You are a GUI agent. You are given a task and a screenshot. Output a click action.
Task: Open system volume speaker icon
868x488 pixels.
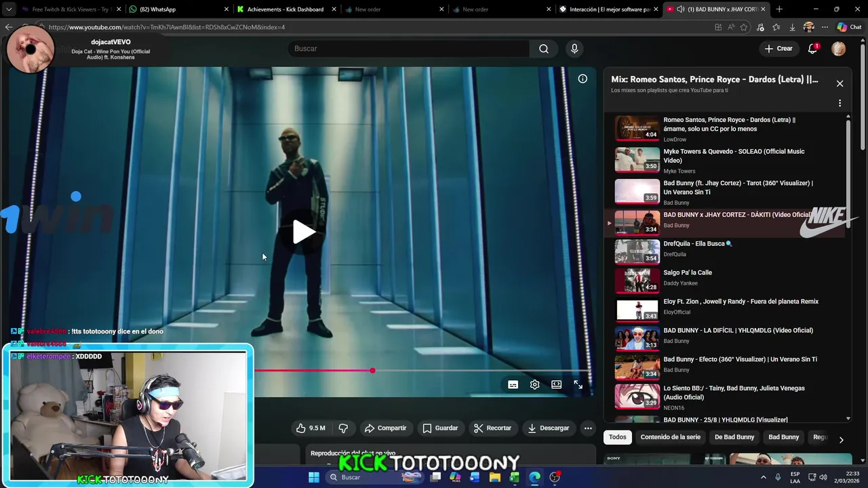point(823,477)
